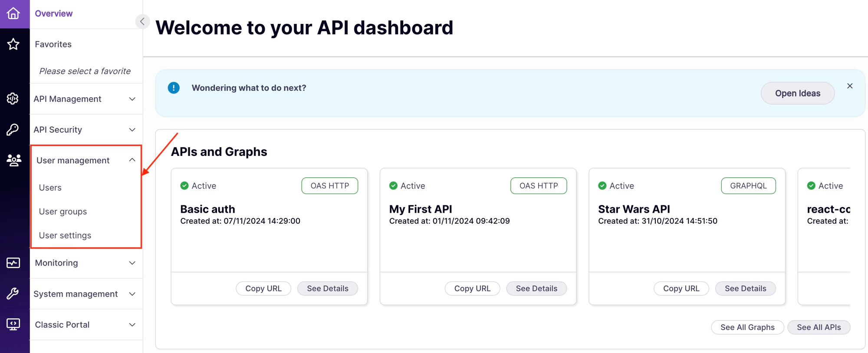868x353 pixels.
Task: Click the Classic Portal monitor icon
Action: (x=13, y=324)
